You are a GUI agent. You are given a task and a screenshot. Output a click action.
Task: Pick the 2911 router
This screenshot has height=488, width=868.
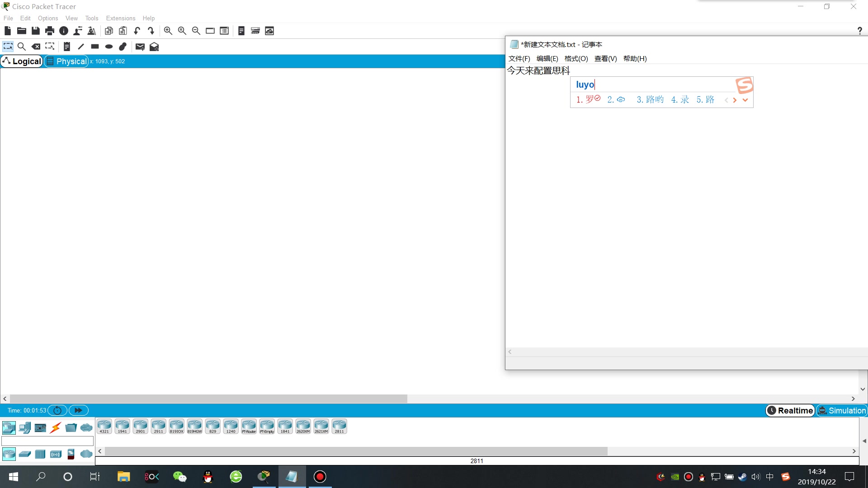[x=159, y=427]
